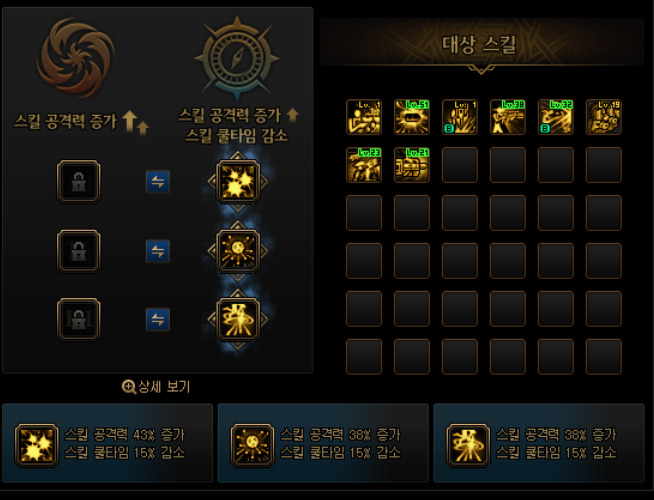
Task: Select the Lv.51 skill icon
Action: coord(412,117)
